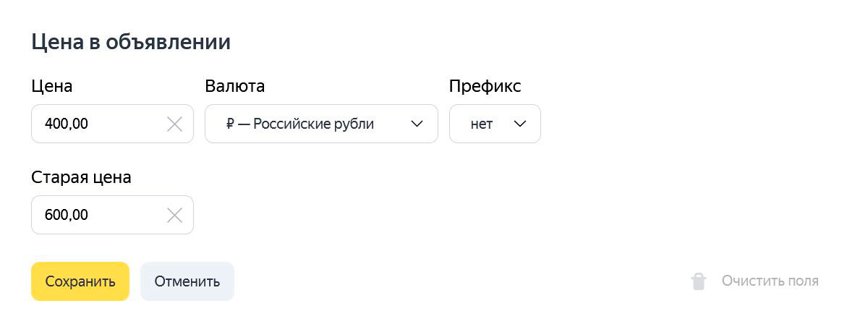
Task: Click the Цена в объявлении heading
Action: (131, 42)
